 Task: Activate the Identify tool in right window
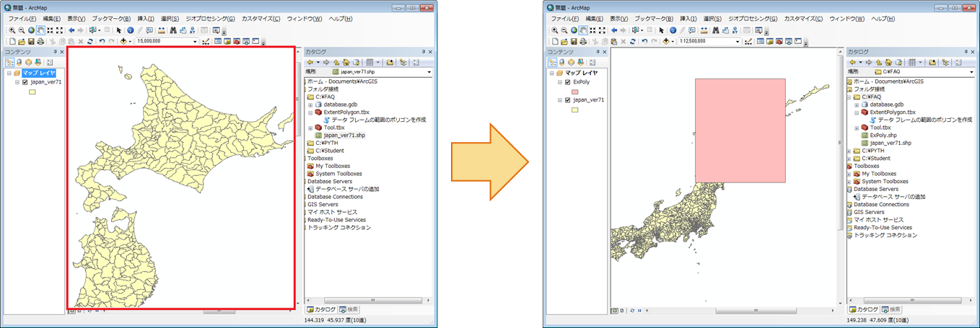[672, 30]
